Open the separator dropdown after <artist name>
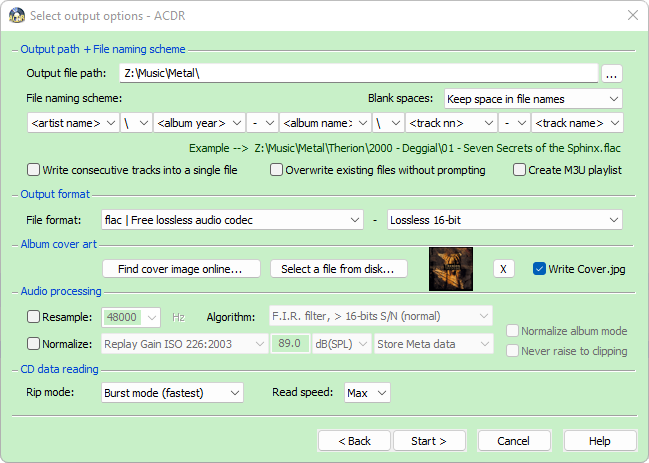The image size is (649, 463). (x=136, y=123)
